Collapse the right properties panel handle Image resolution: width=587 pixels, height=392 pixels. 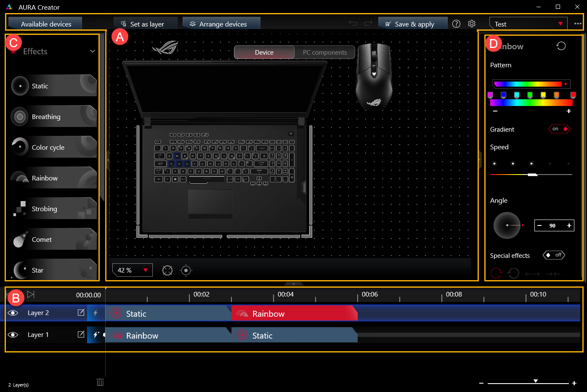(480, 160)
